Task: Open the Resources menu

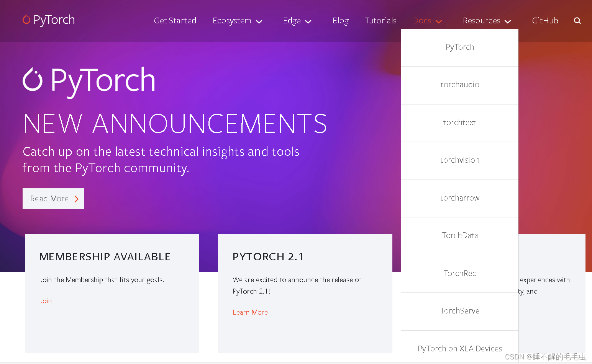Action: (x=482, y=21)
